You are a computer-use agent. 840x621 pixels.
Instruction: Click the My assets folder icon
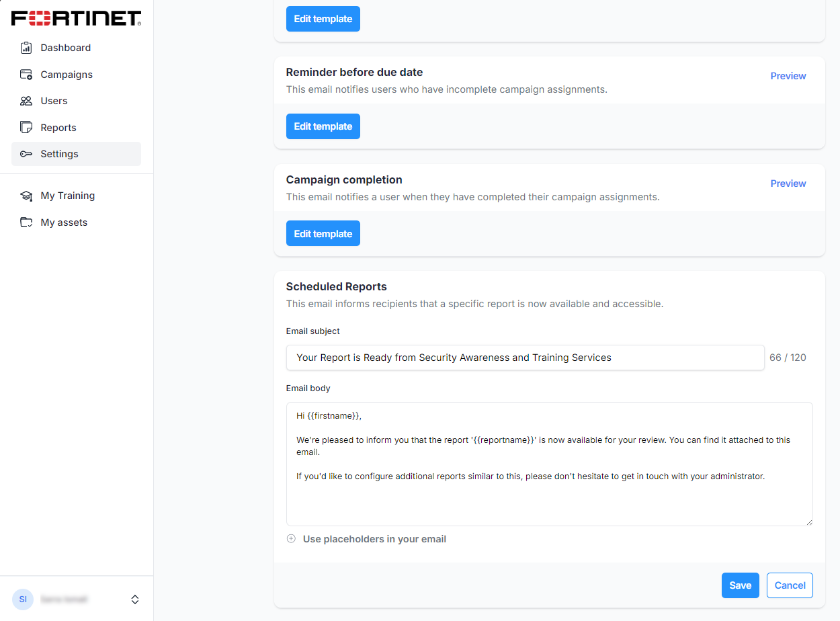[x=26, y=222]
